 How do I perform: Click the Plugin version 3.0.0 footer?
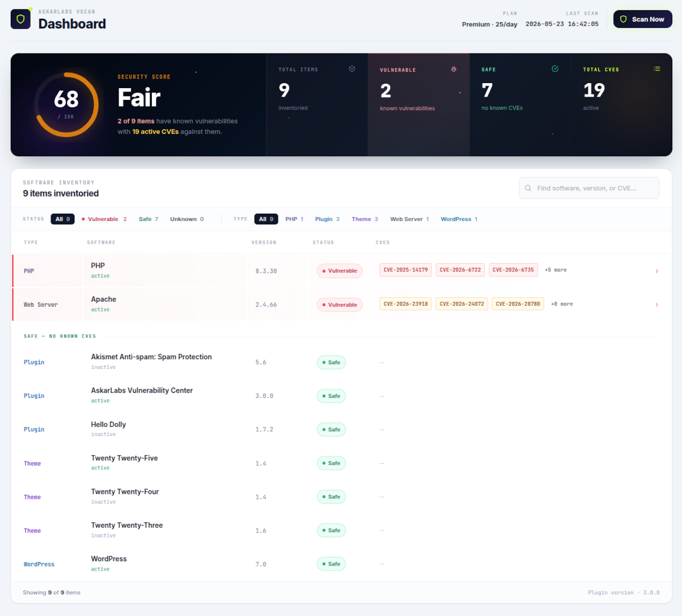coord(624,593)
